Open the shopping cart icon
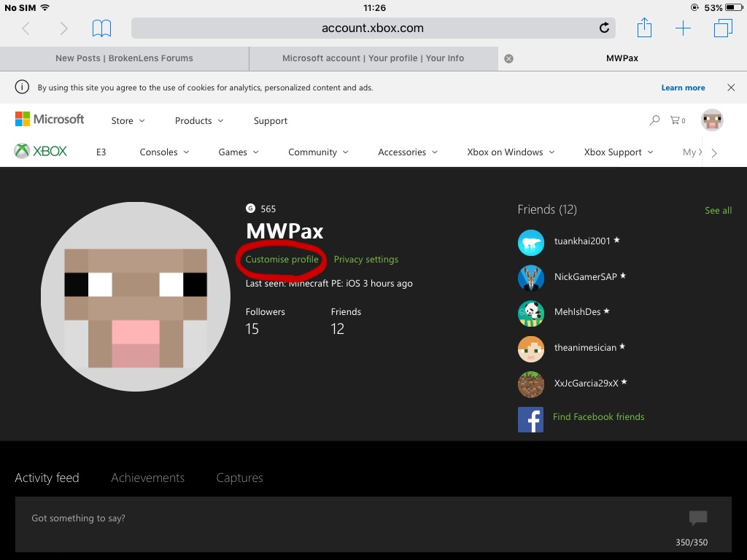This screenshot has height=560, width=747. click(678, 120)
